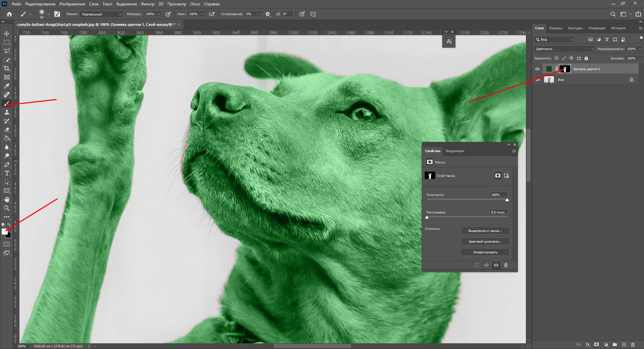Open the Фильтр menu
This screenshot has width=644, height=349.
point(147,4)
